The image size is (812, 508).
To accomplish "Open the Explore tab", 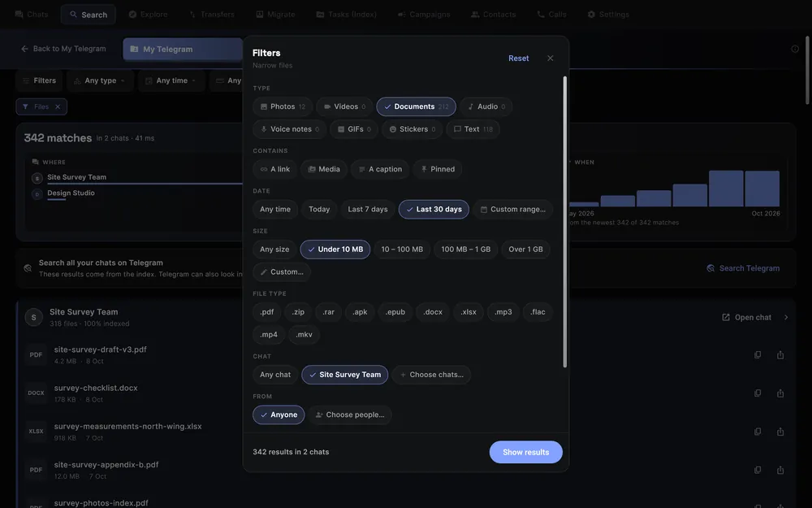I will point(148,15).
